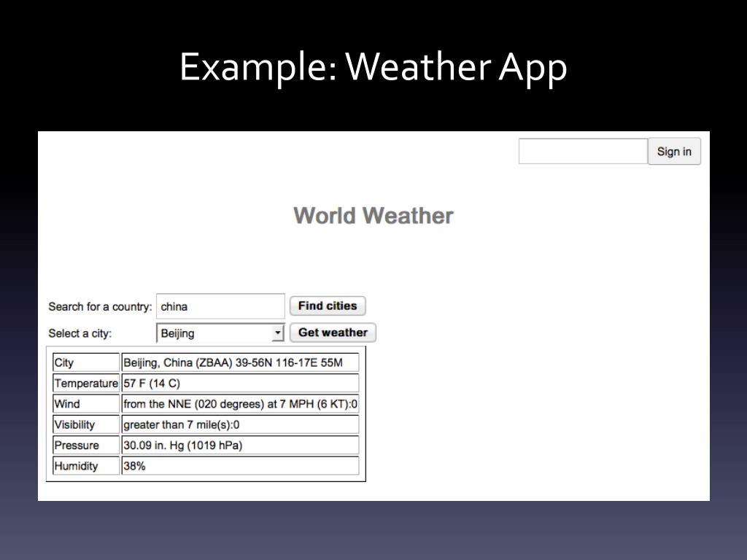
Task: Select the 30.09 in. Hg value
Action: 240,446
